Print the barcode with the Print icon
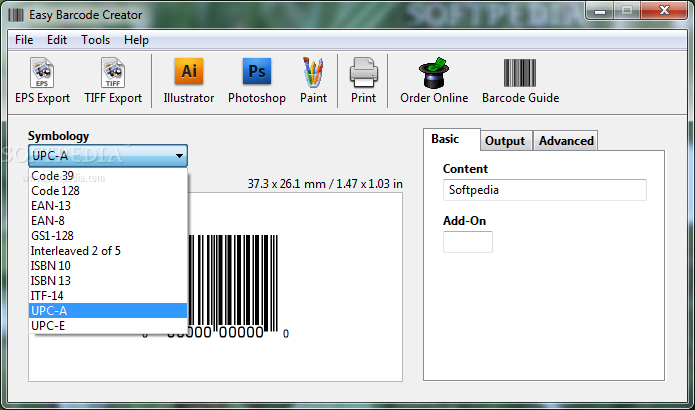The image size is (695, 410). [x=363, y=73]
